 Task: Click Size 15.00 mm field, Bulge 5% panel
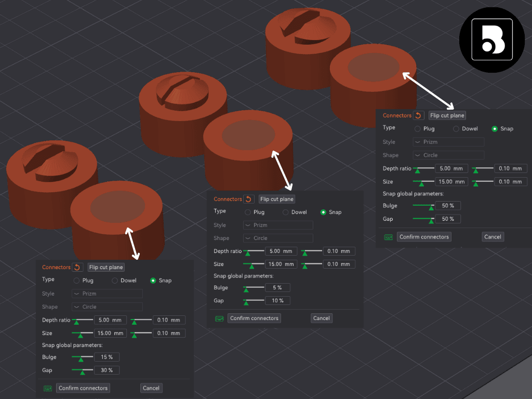click(281, 264)
